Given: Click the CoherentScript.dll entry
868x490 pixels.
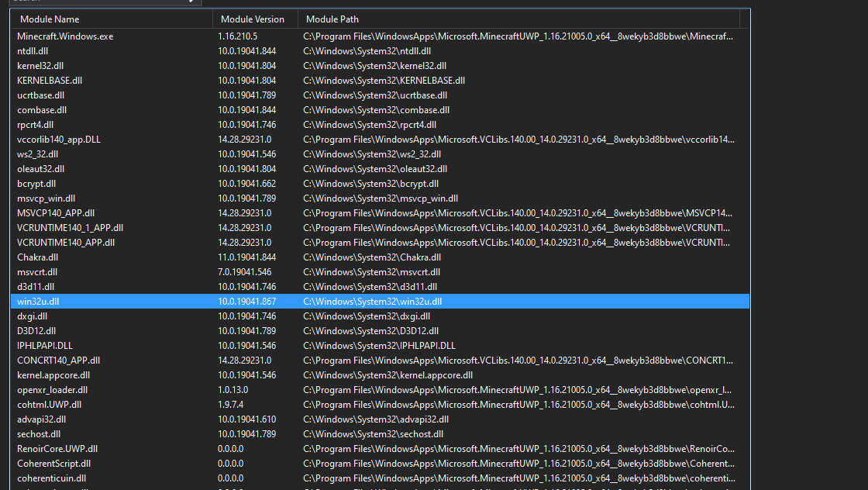Looking at the screenshot, I should pos(53,464).
